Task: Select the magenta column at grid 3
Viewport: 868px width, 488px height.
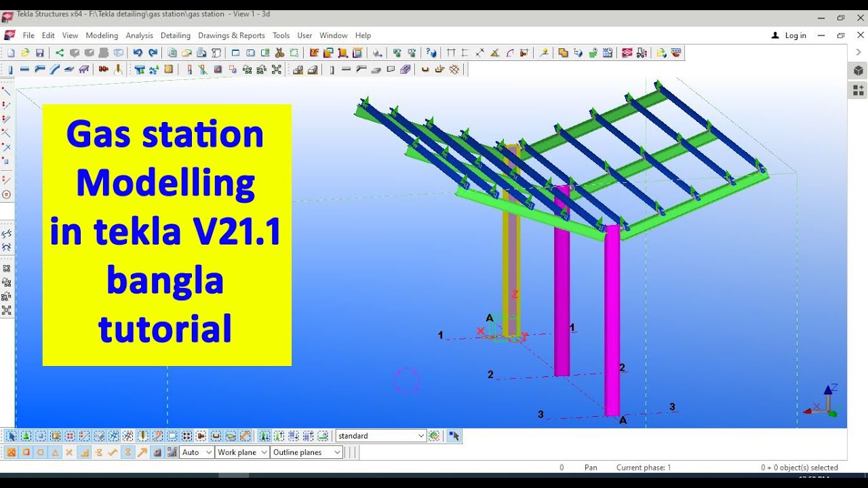Action: [612, 320]
